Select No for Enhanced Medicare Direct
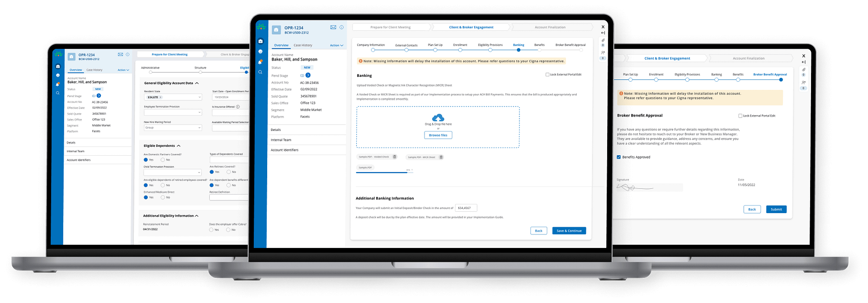868x303 pixels. (x=163, y=197)
